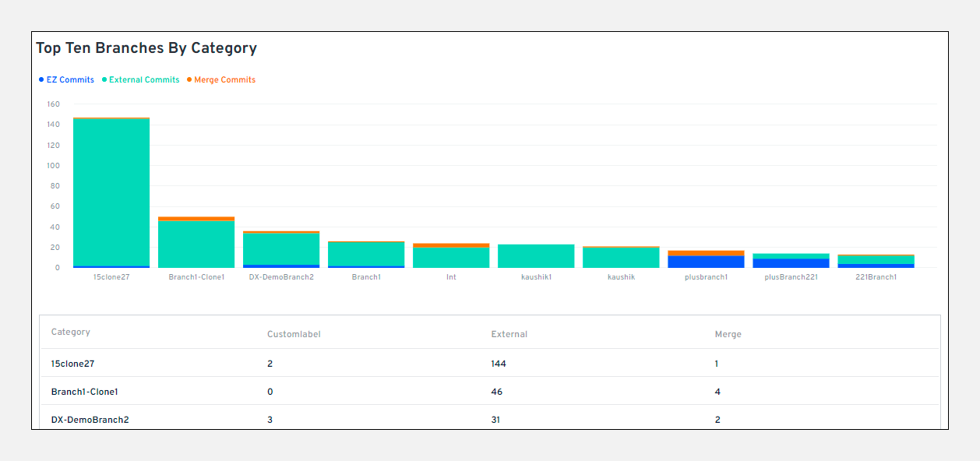980x461 pixels.
Task: Select the tallest bar for 15clone27
Action: 111,195
